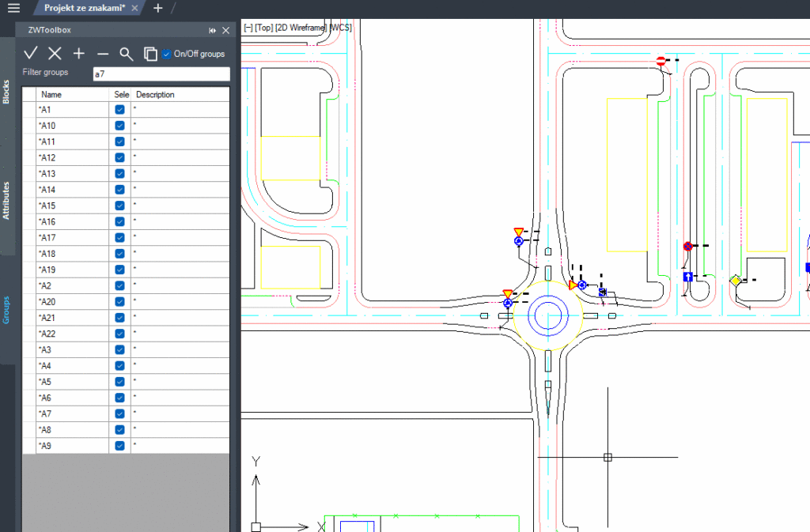Open the [Top] view dropdown
This screenshot has width=810, height=532.
click(x=263, y=28)
